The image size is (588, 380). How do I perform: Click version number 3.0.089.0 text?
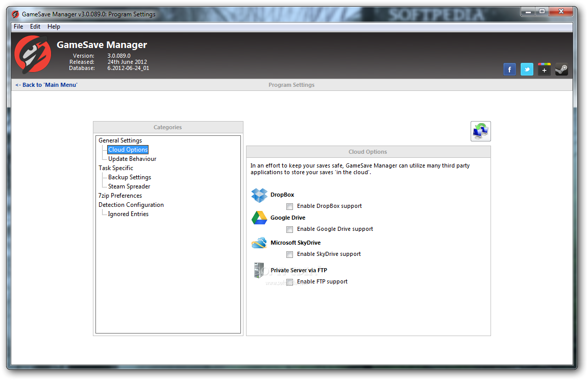click(x=119, y=56)
